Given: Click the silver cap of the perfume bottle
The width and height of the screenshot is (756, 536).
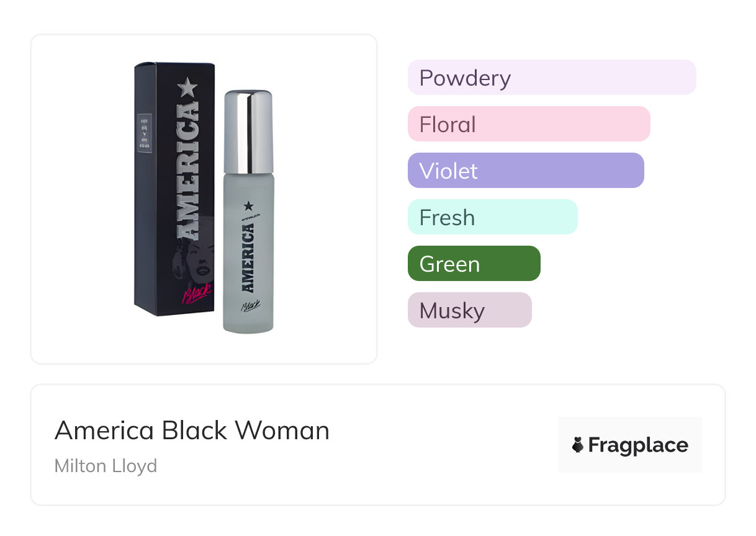Looking at the screenshot, I should 248,132.
